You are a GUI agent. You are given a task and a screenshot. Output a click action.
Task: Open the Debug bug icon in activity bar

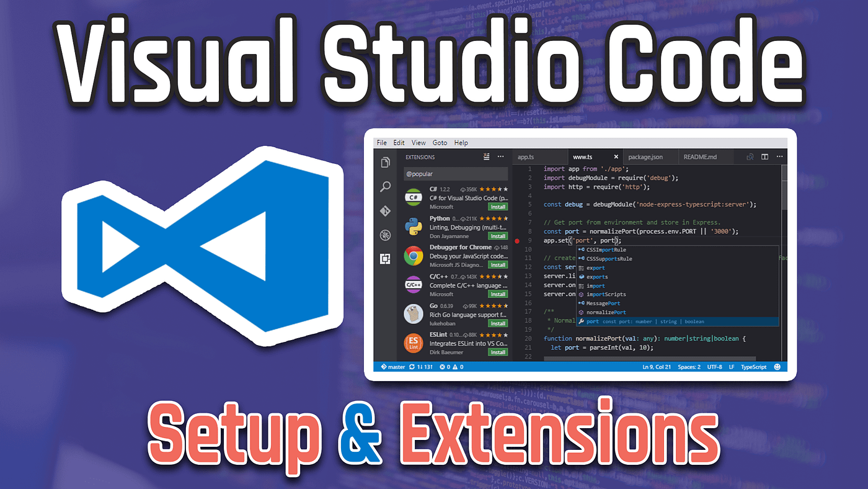click(x=386, y=235)
